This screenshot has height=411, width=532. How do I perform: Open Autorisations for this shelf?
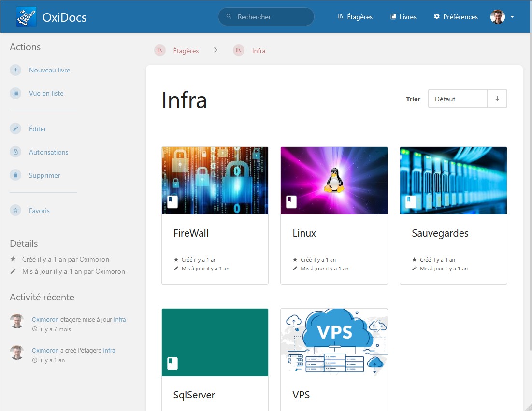point(48,152)
